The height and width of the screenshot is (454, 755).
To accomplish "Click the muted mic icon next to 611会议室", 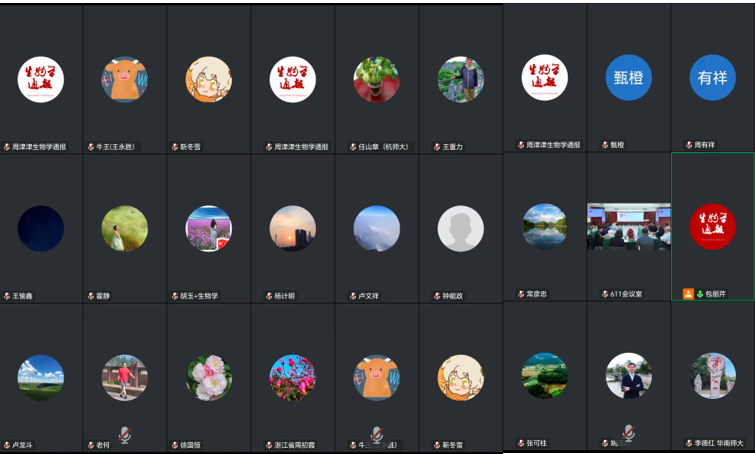I will [605, 294].
